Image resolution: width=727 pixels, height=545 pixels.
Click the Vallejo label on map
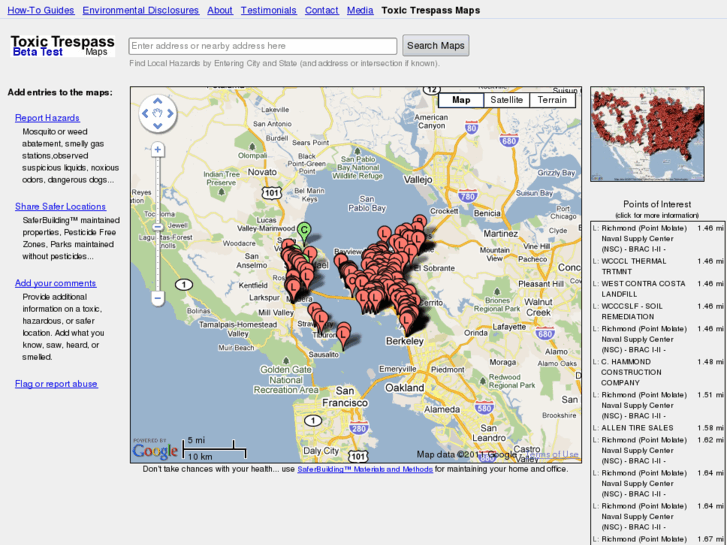418,180
